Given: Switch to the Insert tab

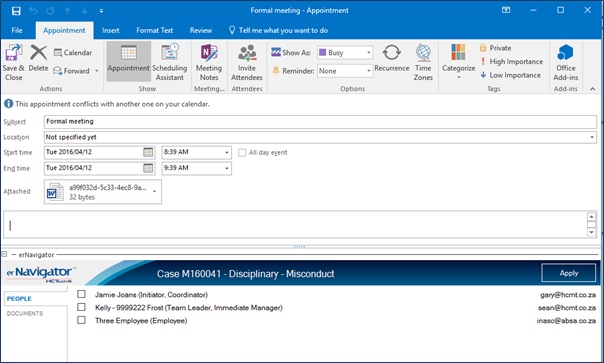Looking at the screenshot, I should pos(111,30).
